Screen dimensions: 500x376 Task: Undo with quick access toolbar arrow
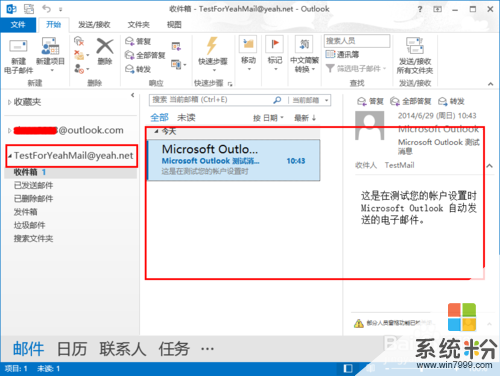(x=46, y=9)
